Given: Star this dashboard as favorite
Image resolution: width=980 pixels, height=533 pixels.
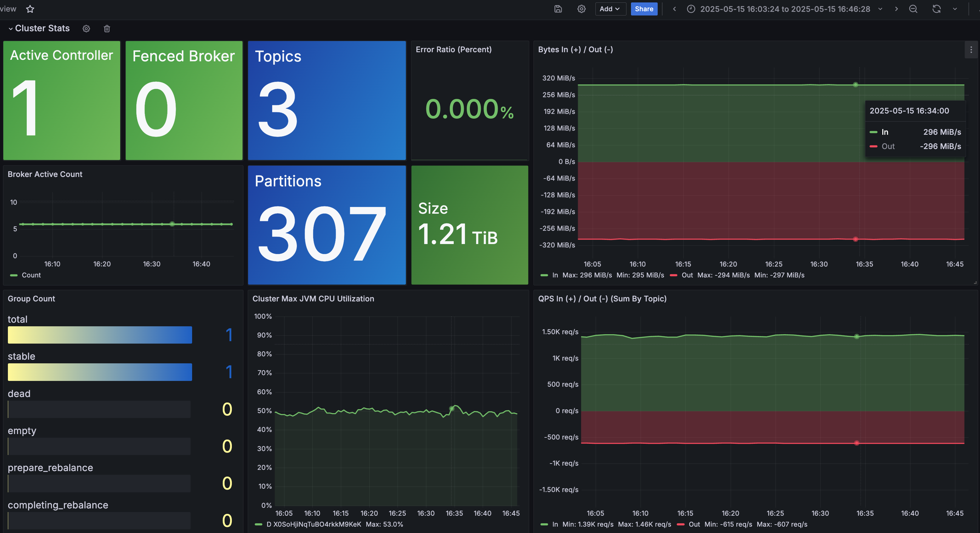Looking at the screenshot, I should point(30,9).
